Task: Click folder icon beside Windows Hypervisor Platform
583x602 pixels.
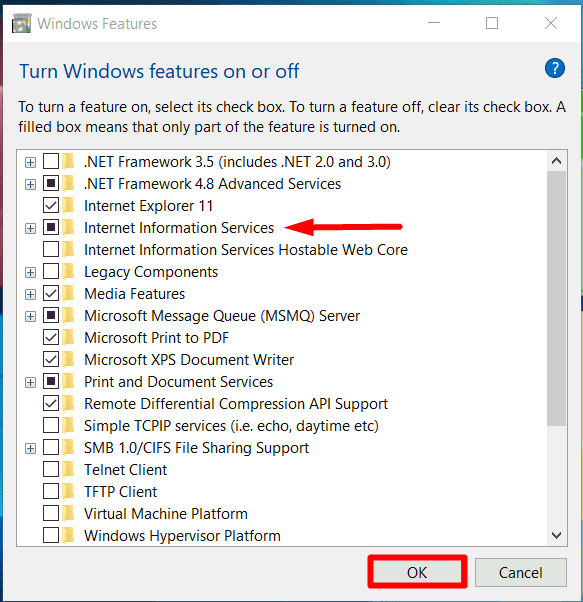Action: click(x=69, y=535)
